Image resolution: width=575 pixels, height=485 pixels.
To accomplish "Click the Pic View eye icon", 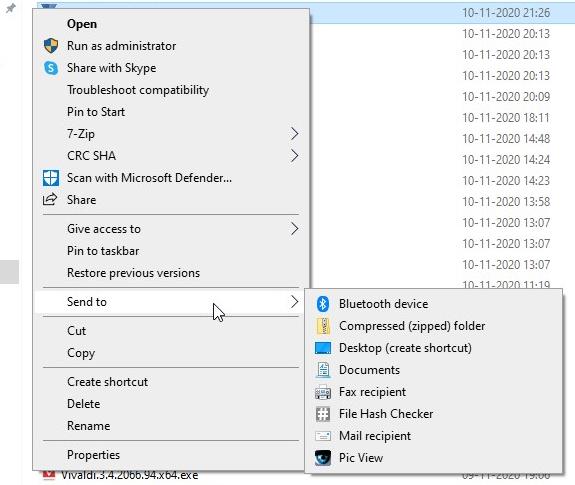I will (x=323, y=458).
